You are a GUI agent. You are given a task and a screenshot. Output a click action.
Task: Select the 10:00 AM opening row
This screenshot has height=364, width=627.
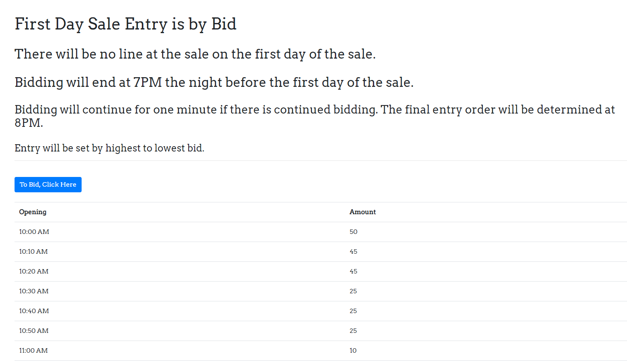tap(34, 232)
